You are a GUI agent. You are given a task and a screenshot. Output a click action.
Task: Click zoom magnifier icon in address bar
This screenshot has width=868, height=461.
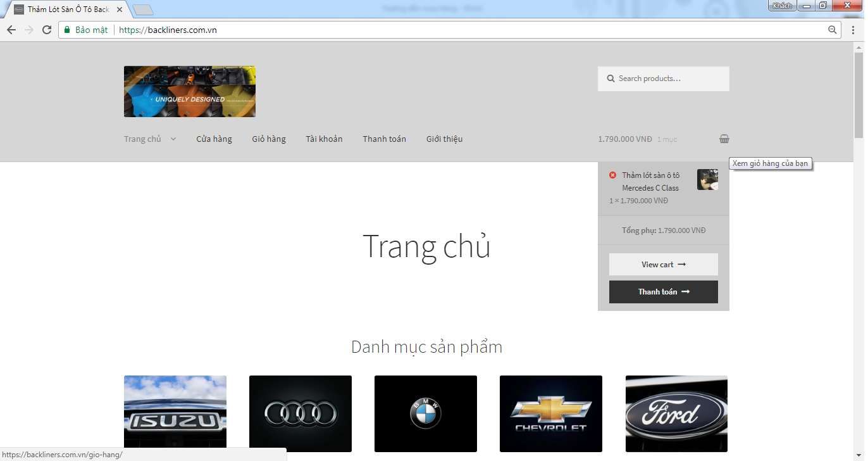pos(833,30)
